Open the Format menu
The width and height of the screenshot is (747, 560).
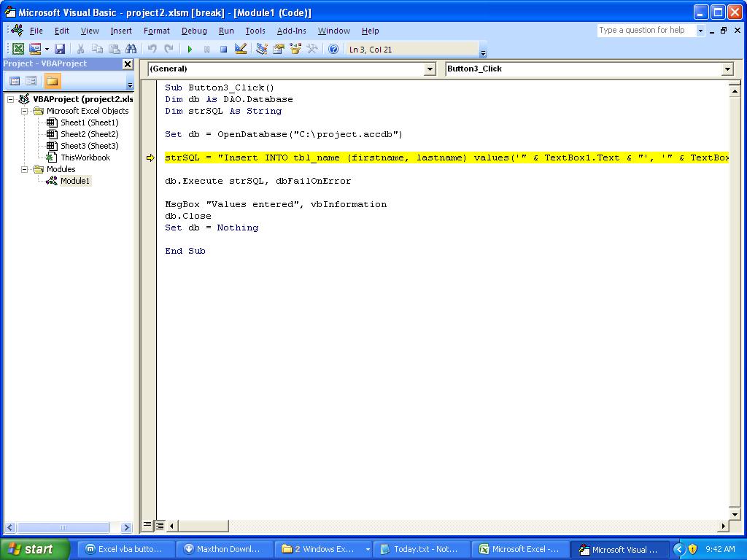click(157, 31)
